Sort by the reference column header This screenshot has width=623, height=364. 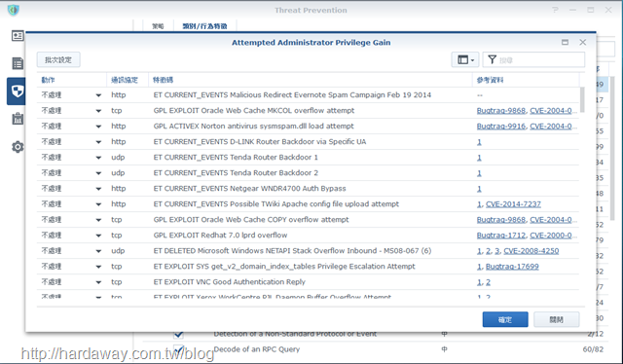(x=526, y=80)
